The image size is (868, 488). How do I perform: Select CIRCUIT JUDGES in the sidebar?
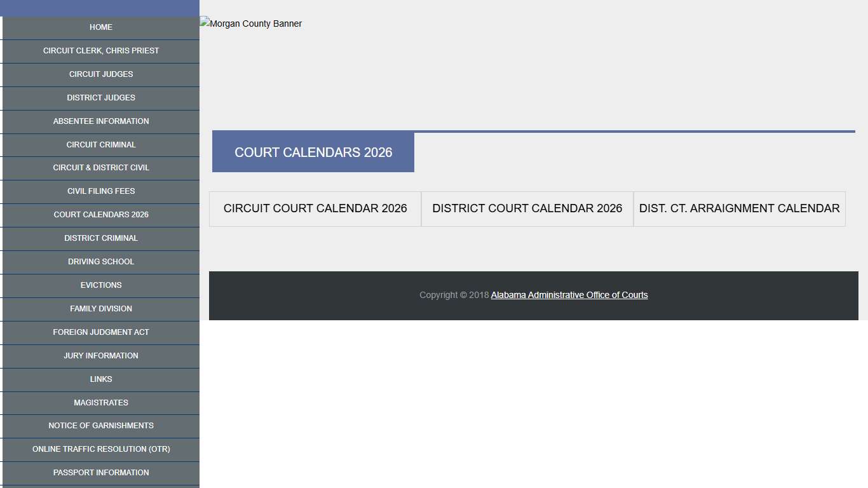100,74
